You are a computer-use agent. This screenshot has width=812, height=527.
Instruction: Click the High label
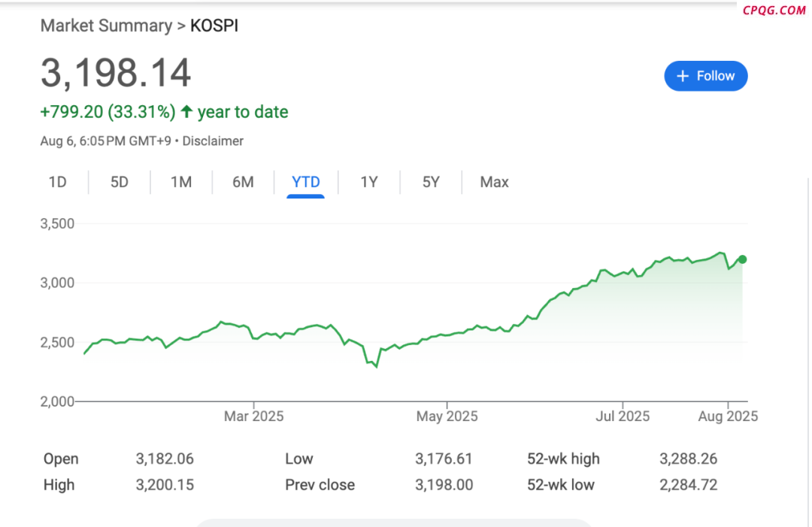pyautogui.click(x=59, y=485)
